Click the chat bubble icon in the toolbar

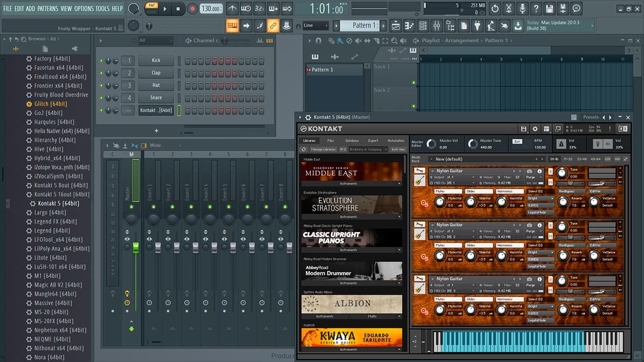click(x=576, y=9)
